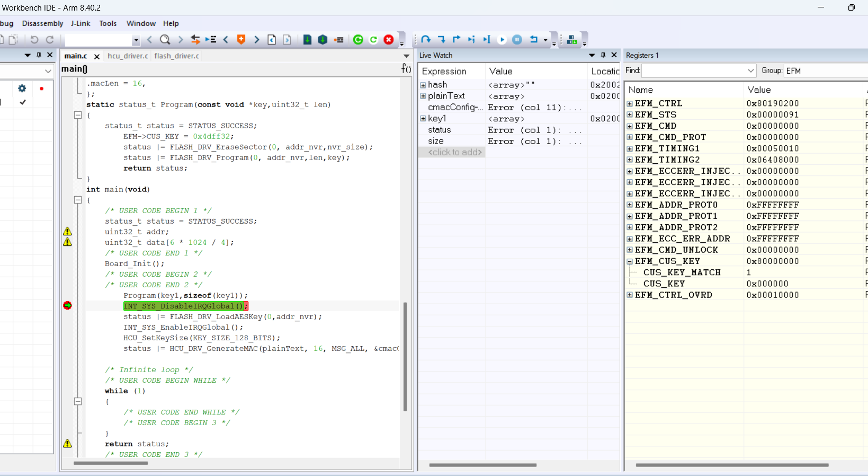Click the 'click to add' watch expression field
The image size is (868, 476).
pos(454,153)
